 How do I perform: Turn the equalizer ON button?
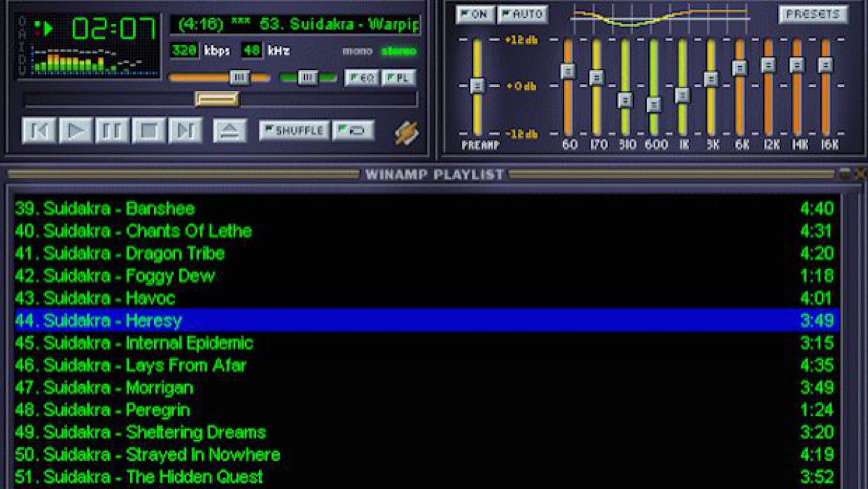pyautogui.click(x=475, y=14)
